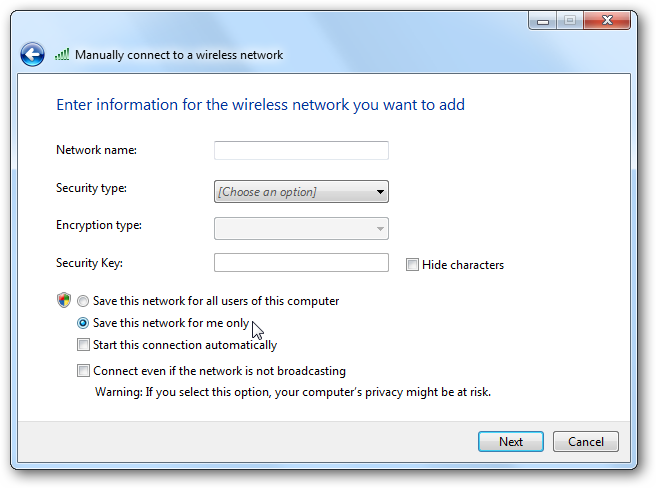This screenshot has width=656, height=488.
Task: Click the minimize window button
Action: pos(542,21)
